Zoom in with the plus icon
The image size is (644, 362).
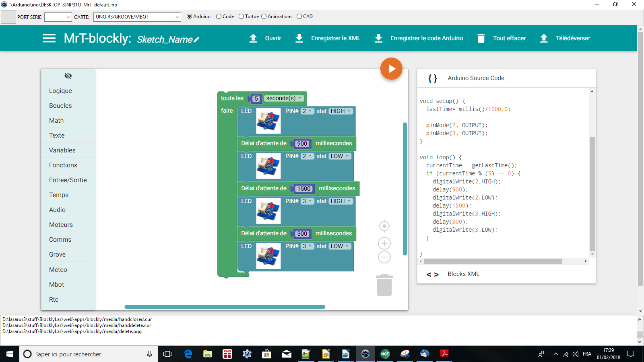click(x=384, y=243)
